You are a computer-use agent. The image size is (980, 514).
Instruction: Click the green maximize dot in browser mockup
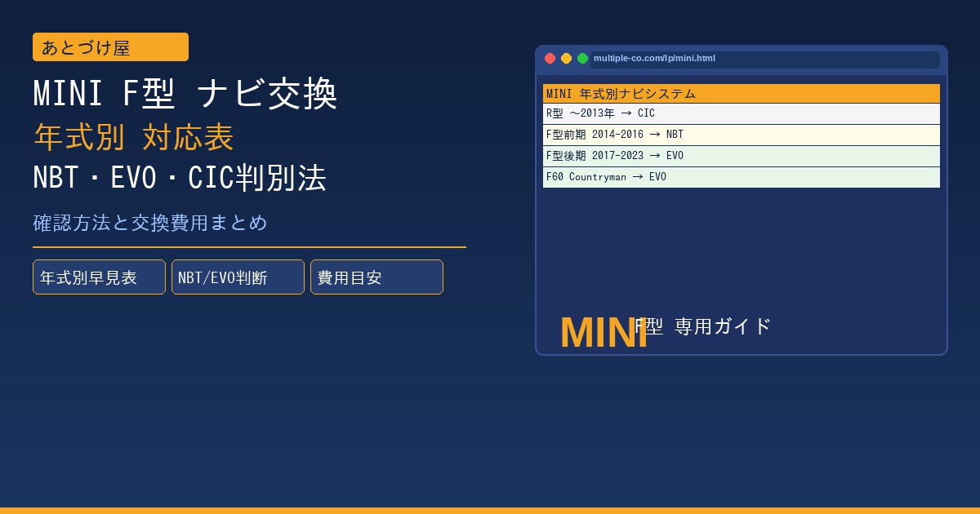582,59
